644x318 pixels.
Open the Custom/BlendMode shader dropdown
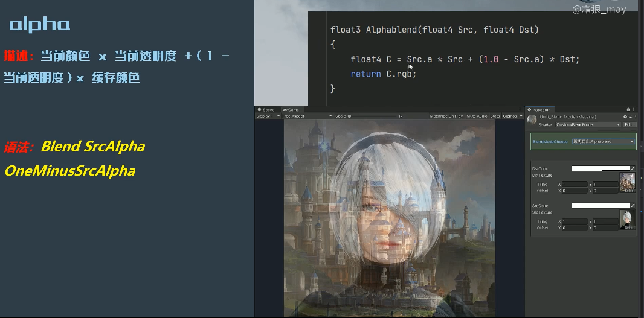(x=588, y=125)
